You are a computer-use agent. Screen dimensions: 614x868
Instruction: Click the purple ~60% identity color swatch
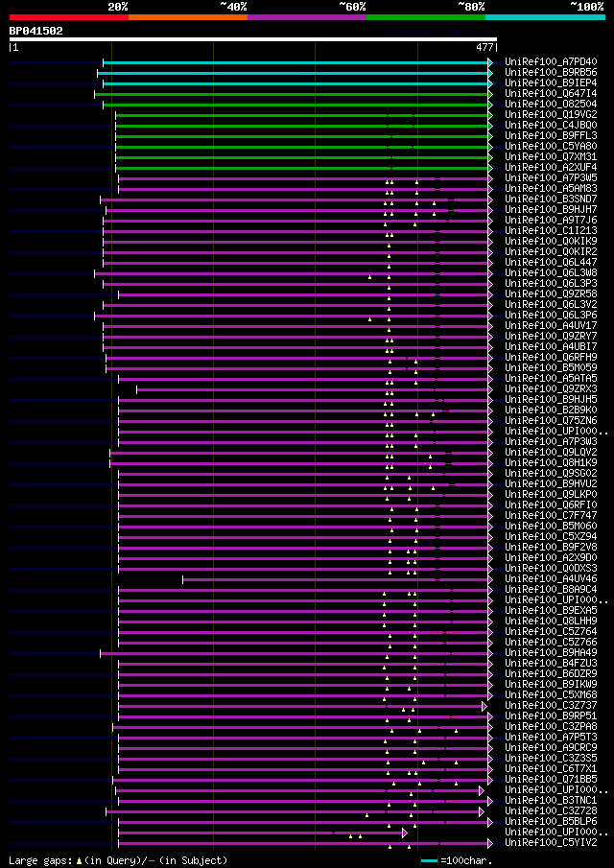pyautogui.click(x=307, y=17)
